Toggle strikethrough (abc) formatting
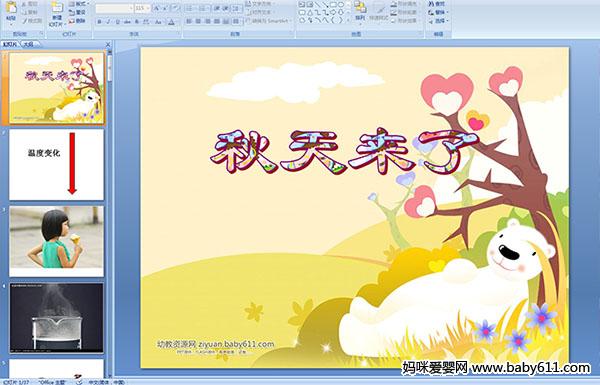 (127, 22)
